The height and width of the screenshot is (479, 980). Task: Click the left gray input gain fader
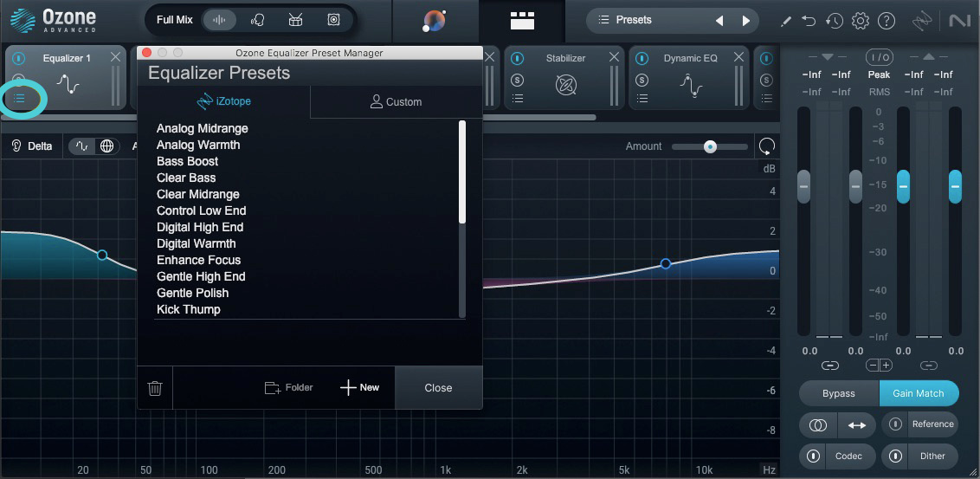click(x=803, y=186)
